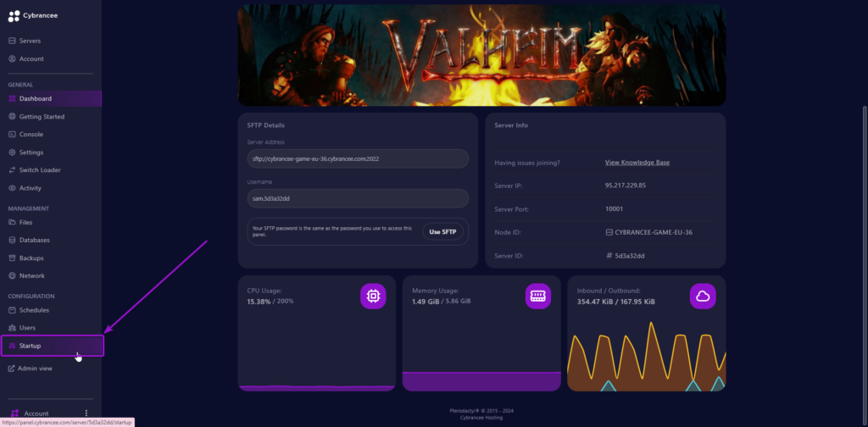Open the Startup page
868x427 pixels.
click(x=52, y=346)
